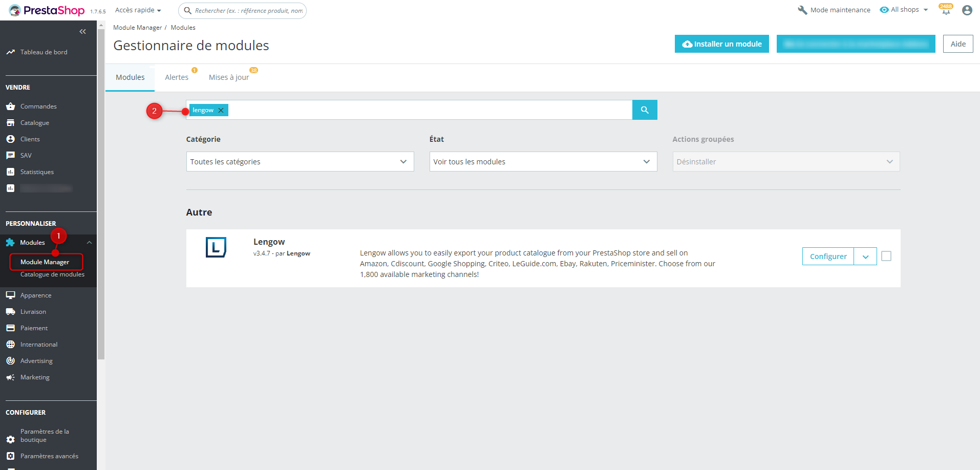Click the Lengow module logo
Image resolution: width=980 pixels, height=470 pixels.
[x=216, y=247]
